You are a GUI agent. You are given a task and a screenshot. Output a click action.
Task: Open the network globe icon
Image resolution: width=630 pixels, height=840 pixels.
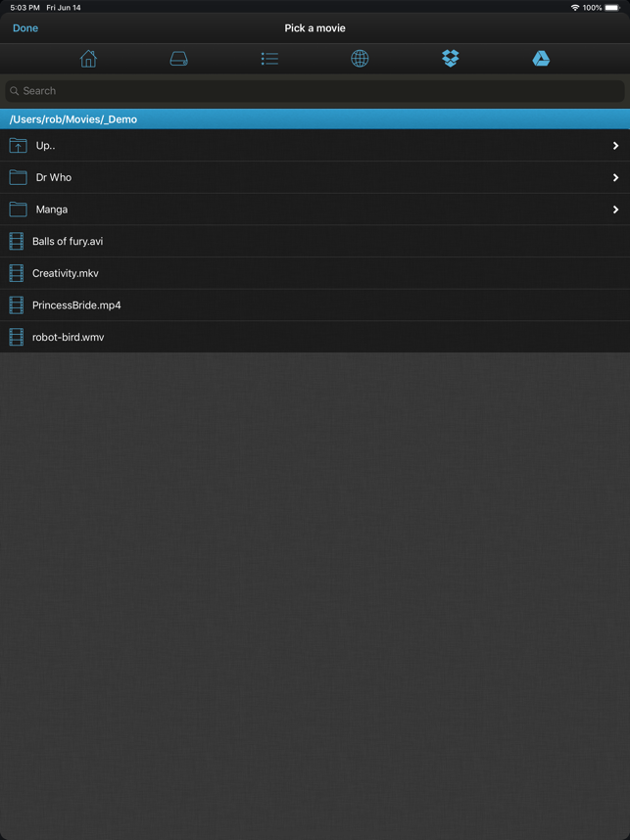360,59
